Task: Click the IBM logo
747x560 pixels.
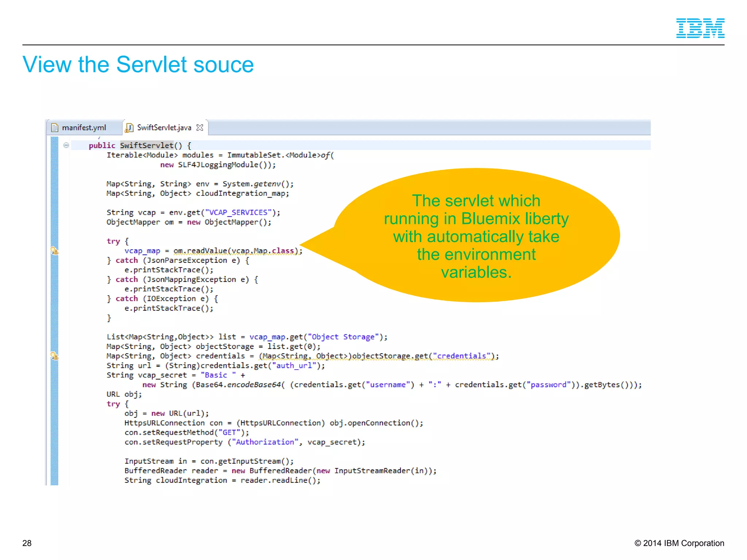Action: point(700,28)
